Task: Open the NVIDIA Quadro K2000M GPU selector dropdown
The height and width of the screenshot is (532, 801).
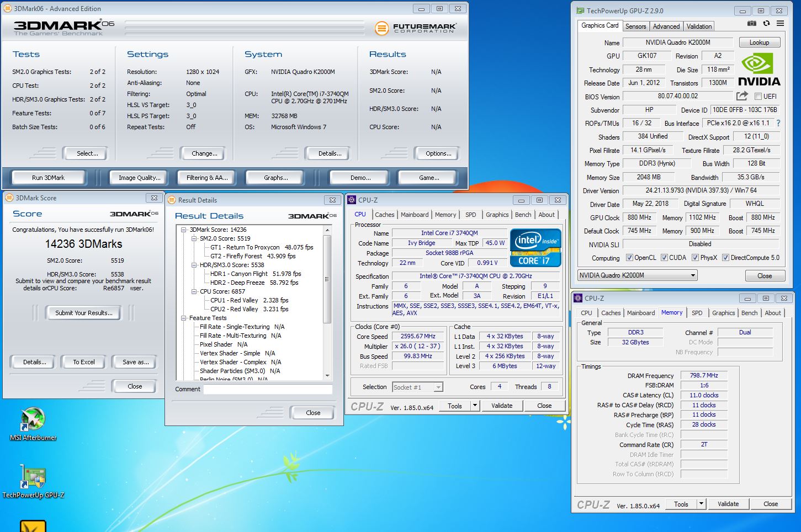Action: (637, 275)
